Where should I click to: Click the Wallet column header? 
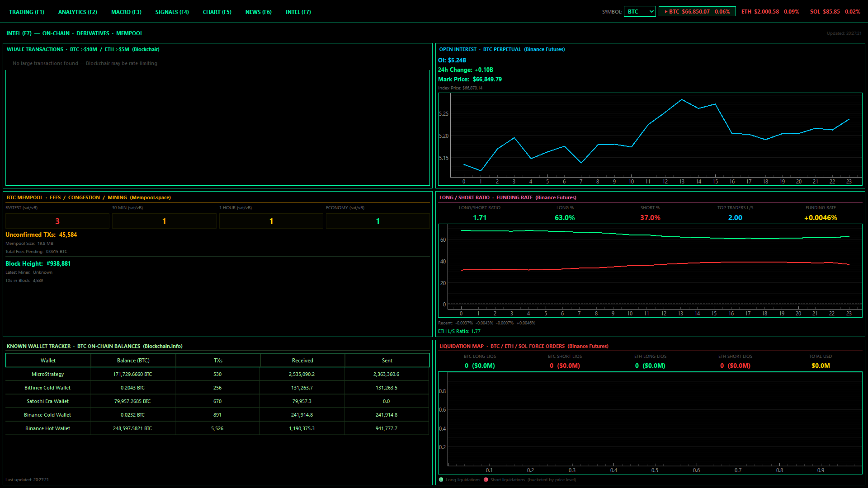click(48, 361)
